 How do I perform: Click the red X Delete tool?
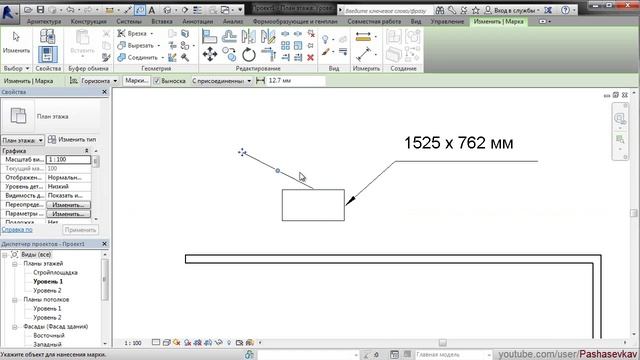311,58
